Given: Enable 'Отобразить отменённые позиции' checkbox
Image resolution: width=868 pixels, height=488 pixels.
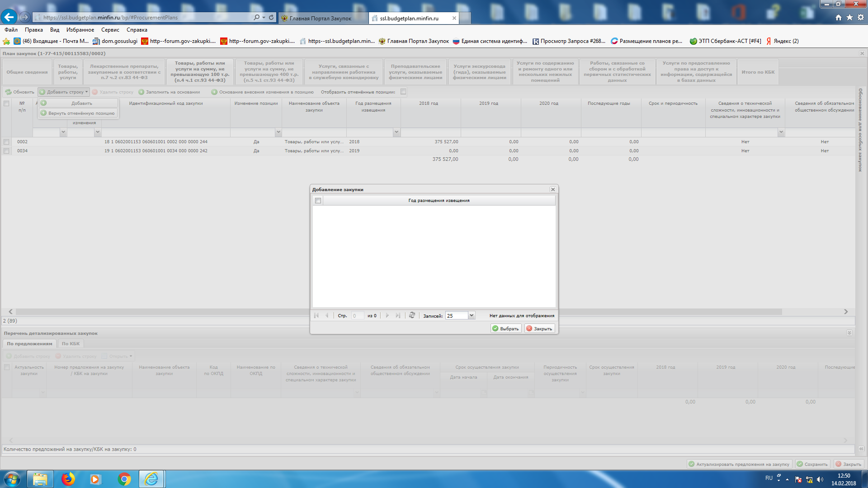Looking at the screenshot, I should [403, 92].
